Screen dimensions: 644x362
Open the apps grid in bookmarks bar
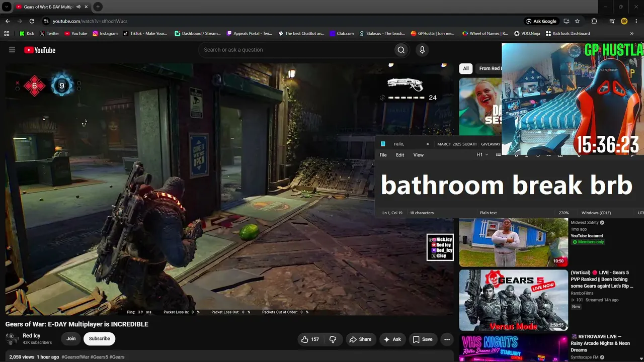7,34
